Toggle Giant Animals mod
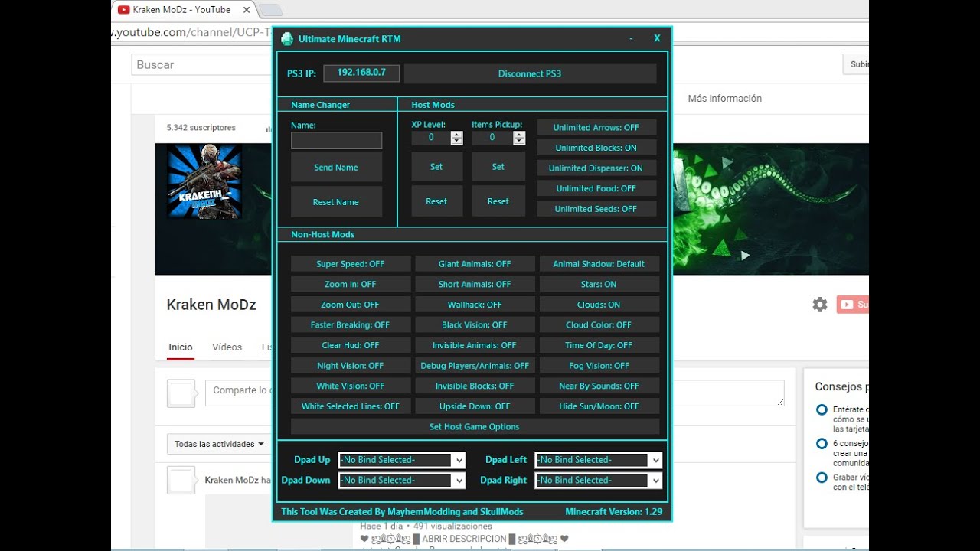Screen dimensions: 980x551 point(475,264)
